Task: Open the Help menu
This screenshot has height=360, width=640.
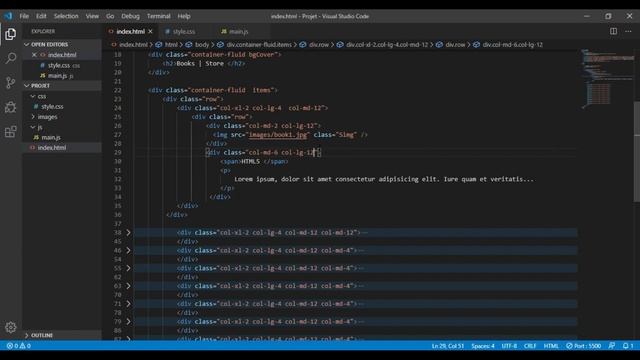Action: 184,16
